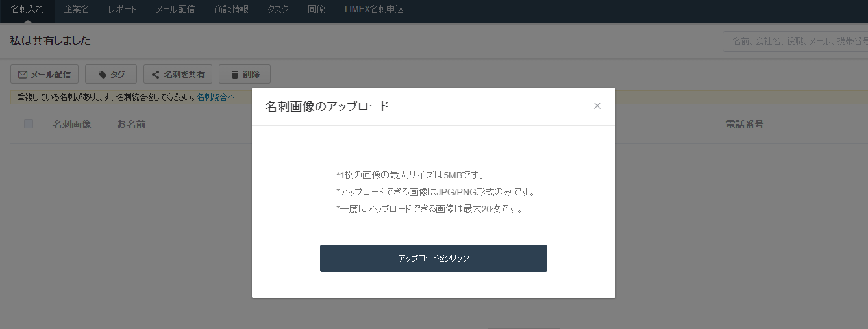The image size is (868, 329).
Task: Click the 名刺画像 column header
Action: [71, 124]
